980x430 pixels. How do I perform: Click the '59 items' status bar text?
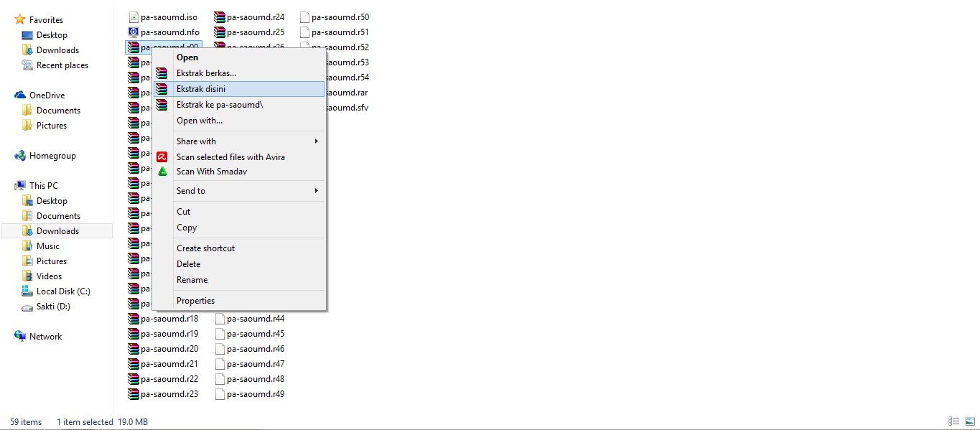[x=26, y=421]
